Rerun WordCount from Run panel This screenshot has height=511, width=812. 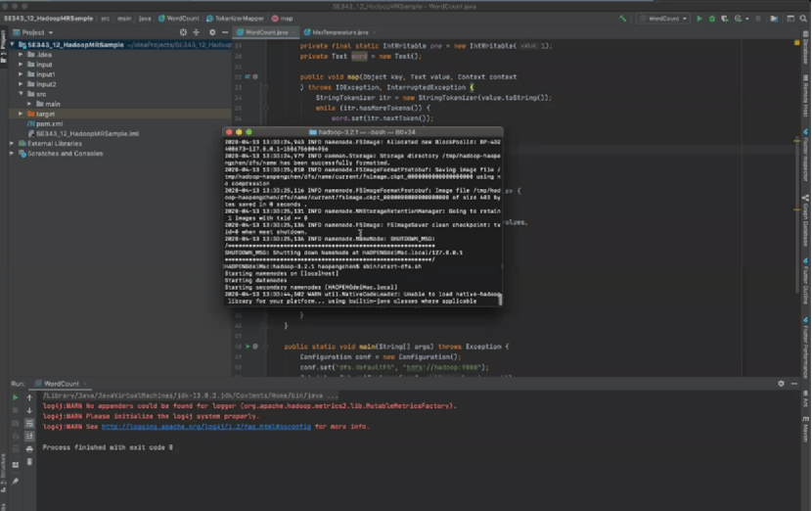(15, 398)
